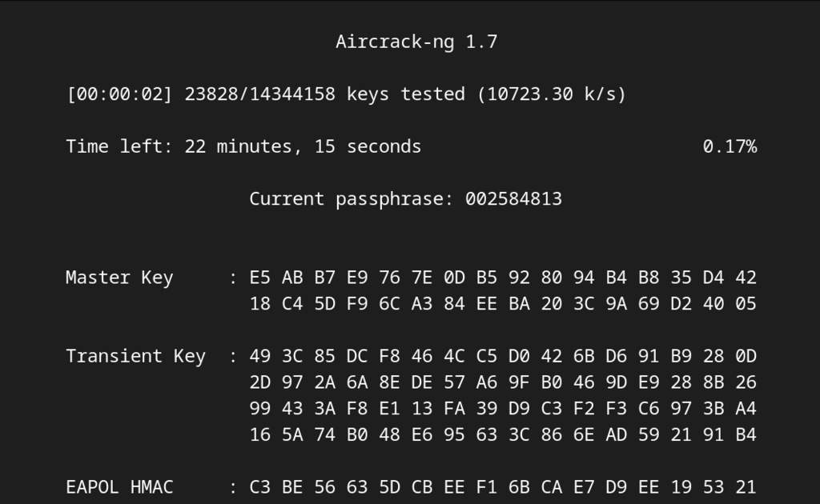Click the 0.17% progress percentage

point(730,146)
